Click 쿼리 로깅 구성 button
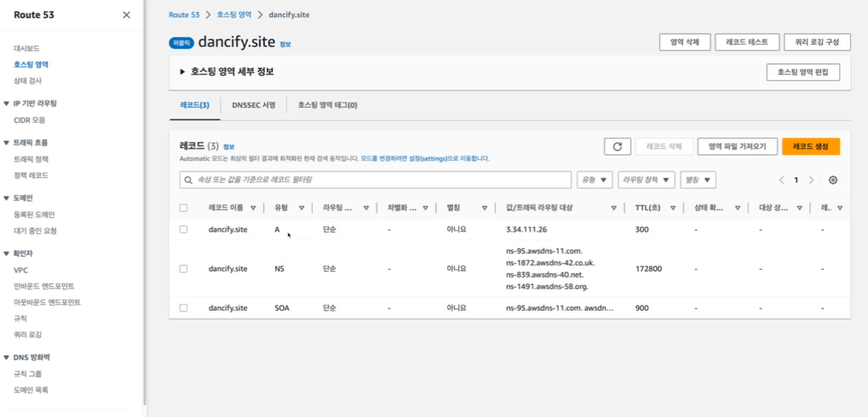Screen dimensions: 868x417 [817, 42]
